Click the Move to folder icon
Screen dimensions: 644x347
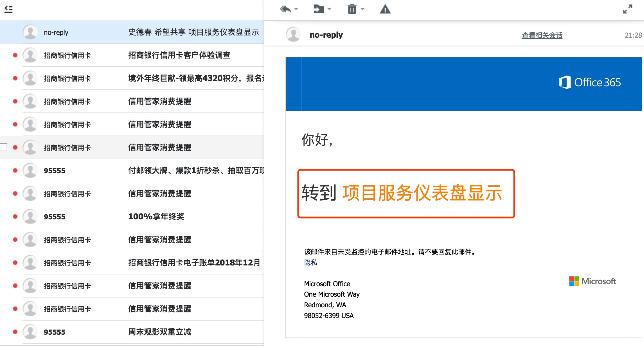(319, 9)
